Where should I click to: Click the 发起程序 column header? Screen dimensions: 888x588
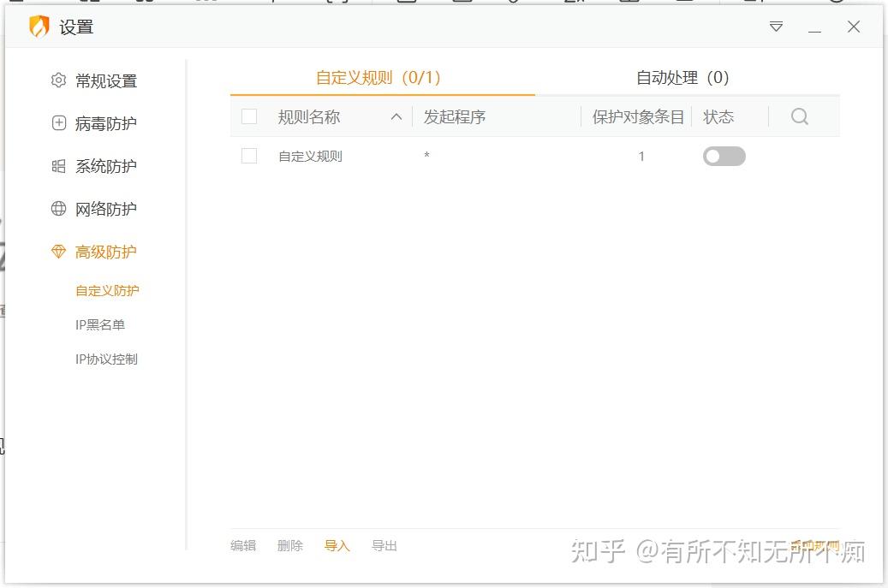point(455,116)
